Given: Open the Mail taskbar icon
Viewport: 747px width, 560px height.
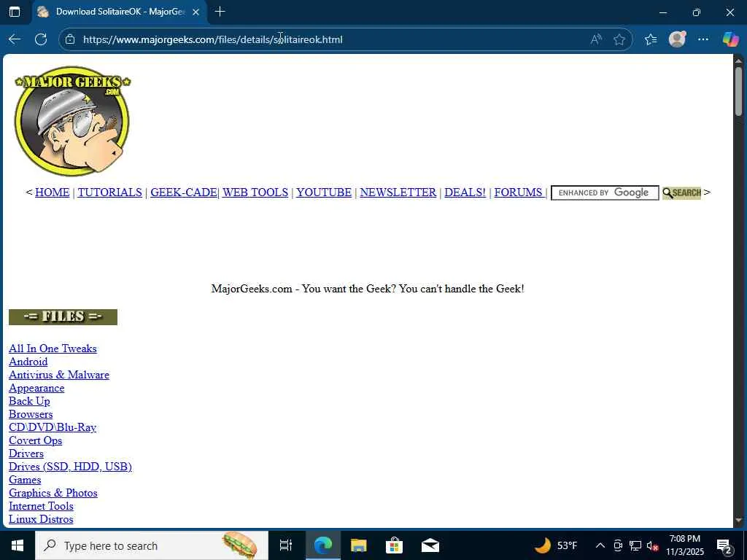Looking at the screenshot, I should (430, 545).
